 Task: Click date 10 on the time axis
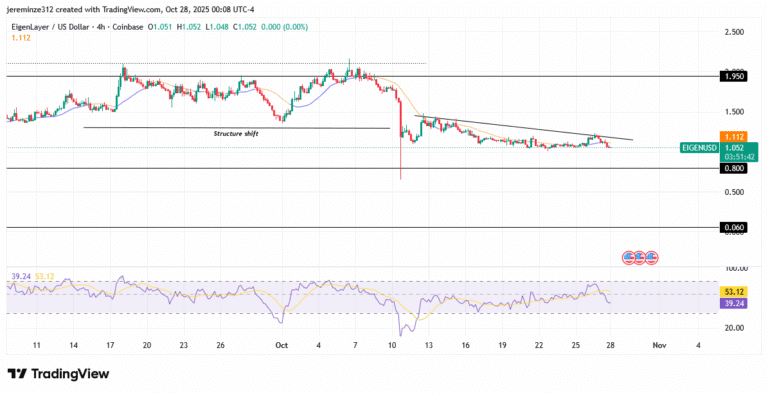[392, 345]
